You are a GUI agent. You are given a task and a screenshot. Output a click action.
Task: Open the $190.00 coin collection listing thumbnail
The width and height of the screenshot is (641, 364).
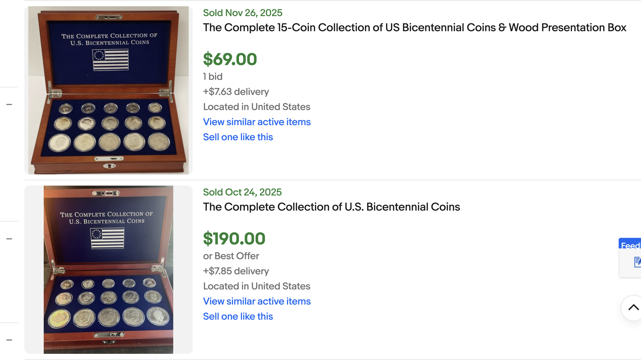coord(108,270)
